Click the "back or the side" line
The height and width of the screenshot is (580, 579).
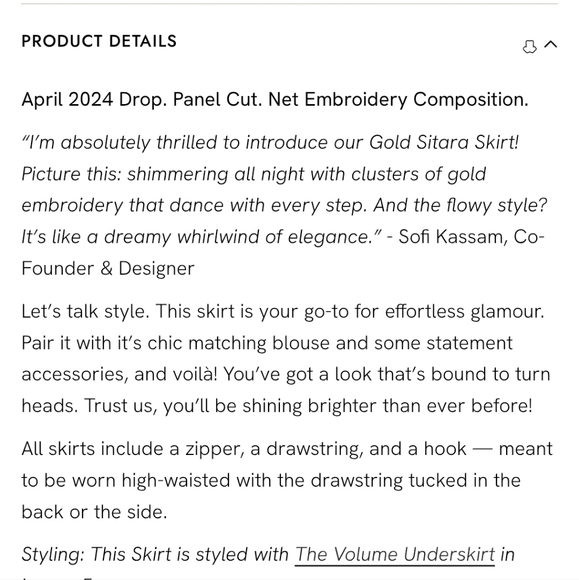94,512
